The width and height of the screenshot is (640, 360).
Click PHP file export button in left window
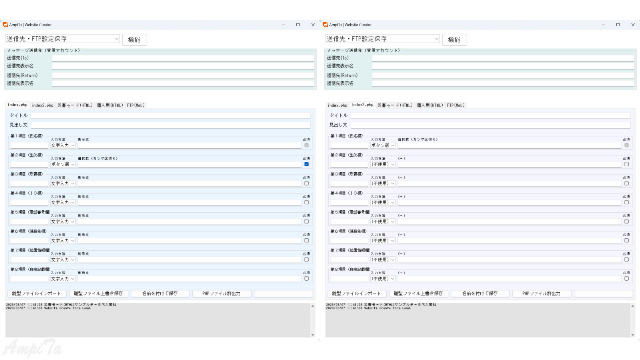pos(222,293)
